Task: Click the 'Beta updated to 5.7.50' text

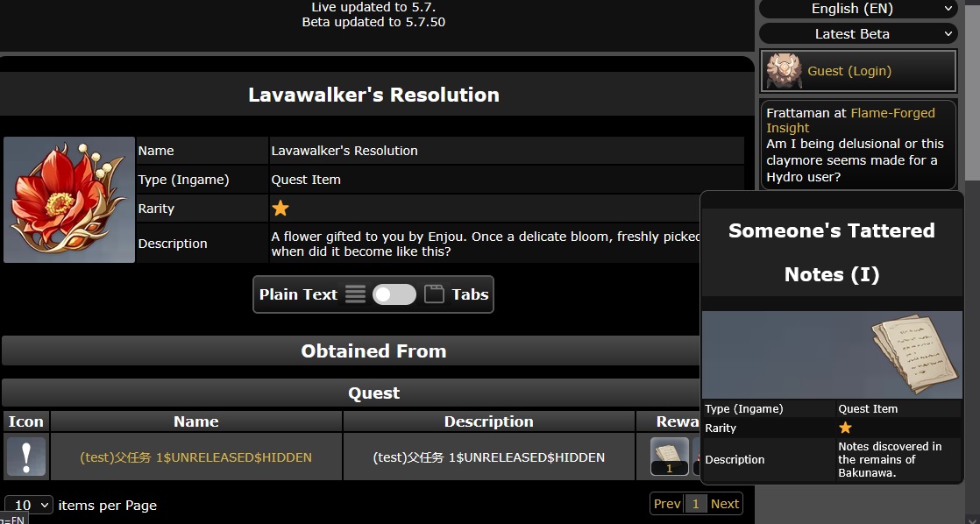Action: [373, 22]
